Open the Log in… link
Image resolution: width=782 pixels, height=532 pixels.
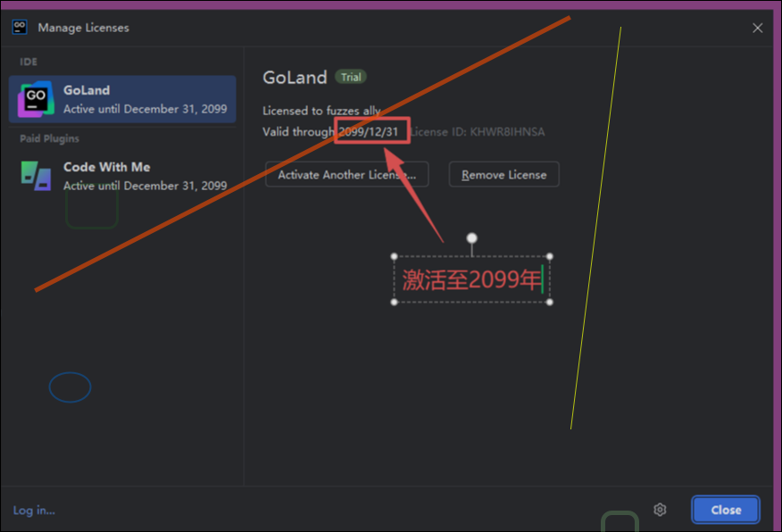[34, 510]
